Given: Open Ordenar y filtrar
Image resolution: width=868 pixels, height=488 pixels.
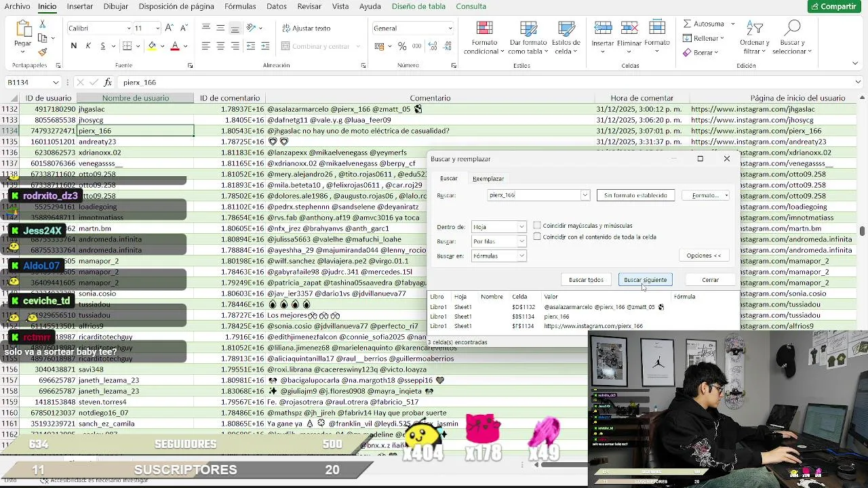Looking at the screenshot, I should (x=754, y=38).
